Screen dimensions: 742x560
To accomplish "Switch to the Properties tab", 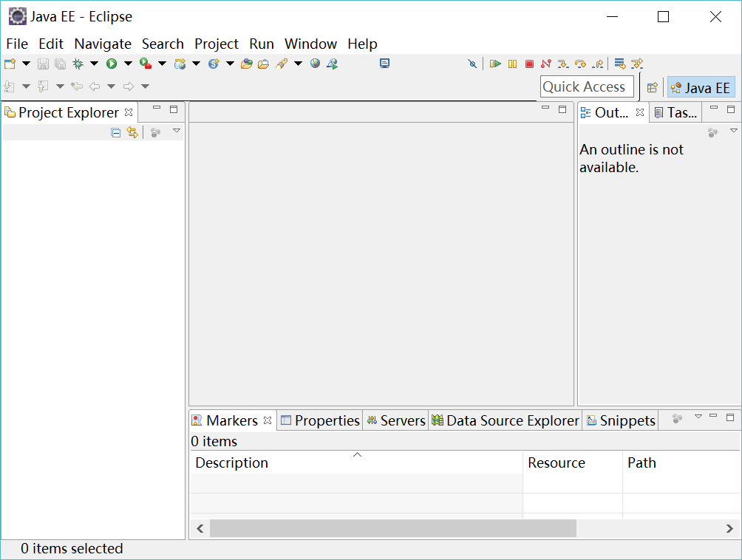I will pos(320,420).
